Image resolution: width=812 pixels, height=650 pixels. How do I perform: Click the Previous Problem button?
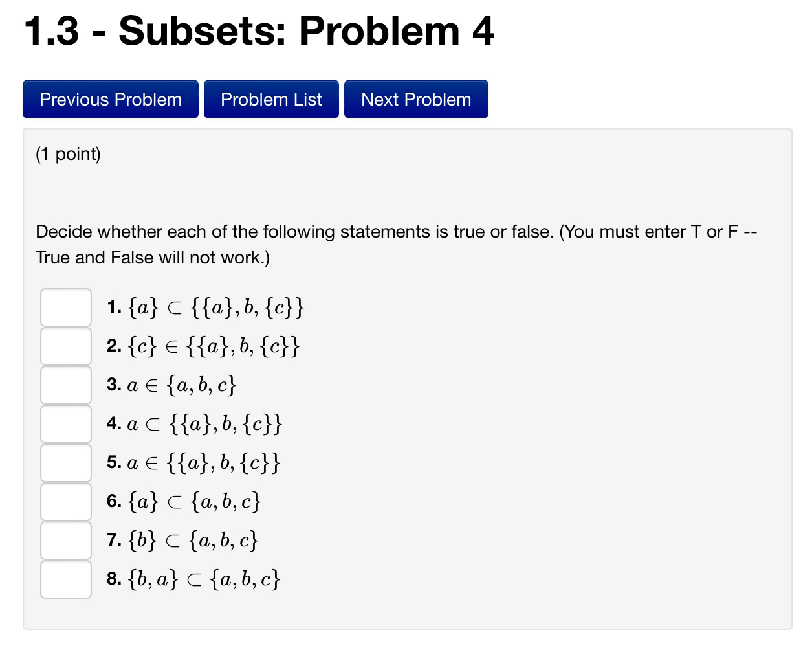coord(110,99)
